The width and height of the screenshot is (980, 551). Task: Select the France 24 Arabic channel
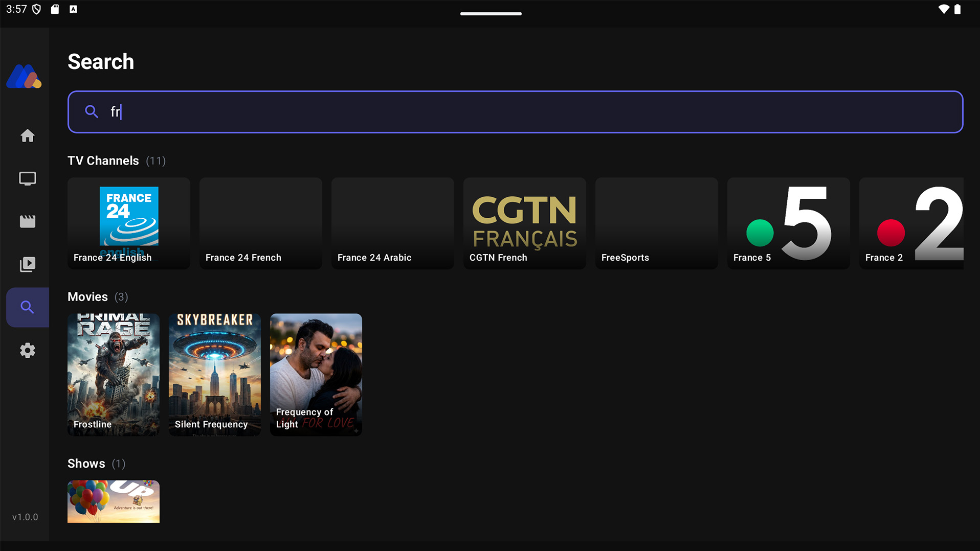(x=392, y=223)
